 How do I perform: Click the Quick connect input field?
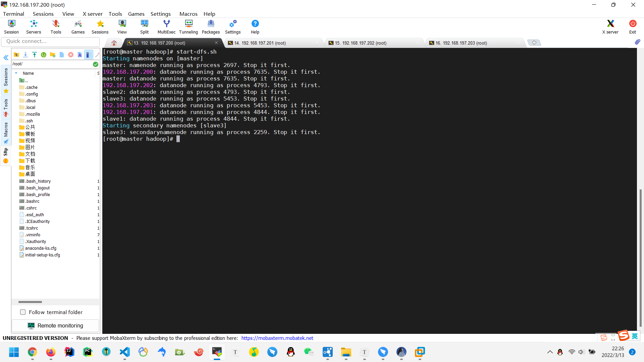[x=50, y=42]
